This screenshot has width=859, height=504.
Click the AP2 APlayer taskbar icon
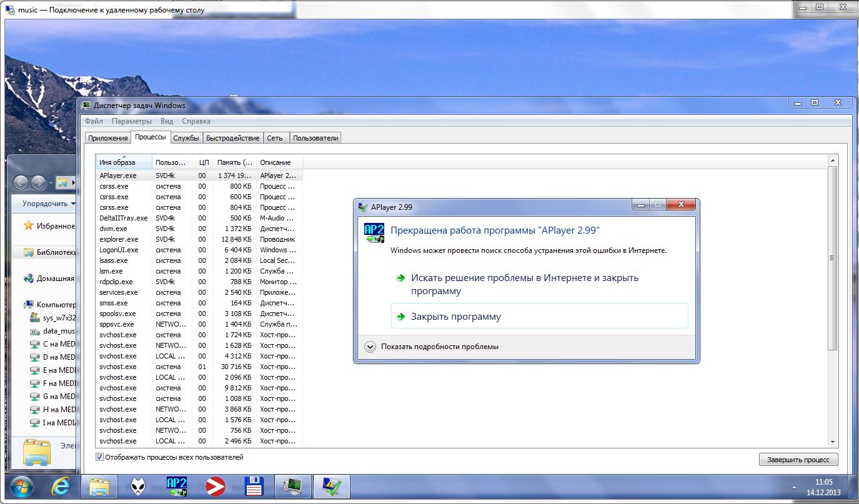[x=177, y=486]
